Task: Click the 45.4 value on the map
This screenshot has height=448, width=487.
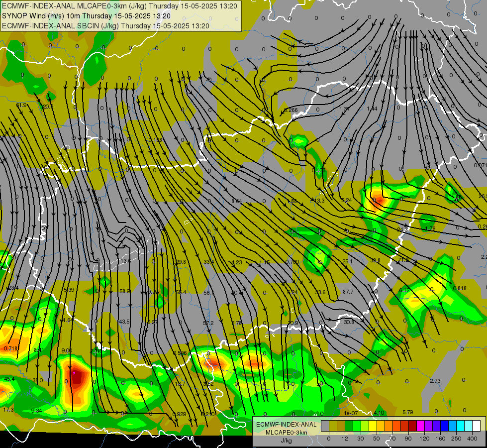Action: (x=9, y=379)
